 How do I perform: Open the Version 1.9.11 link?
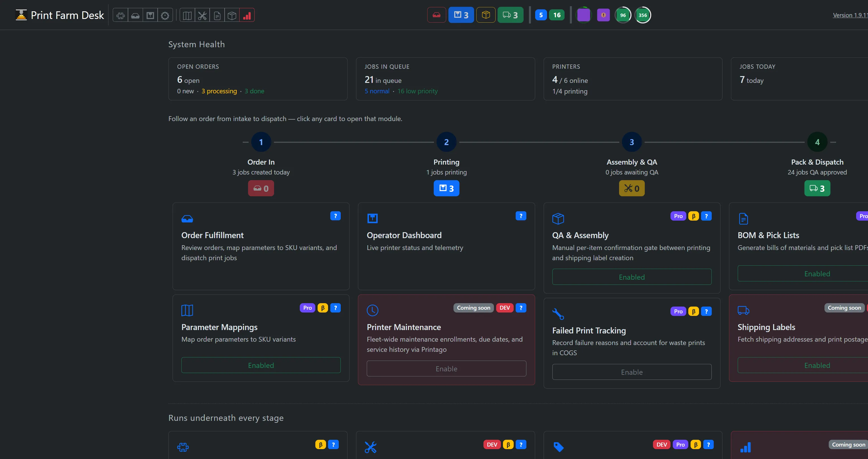tap(850, 15)
